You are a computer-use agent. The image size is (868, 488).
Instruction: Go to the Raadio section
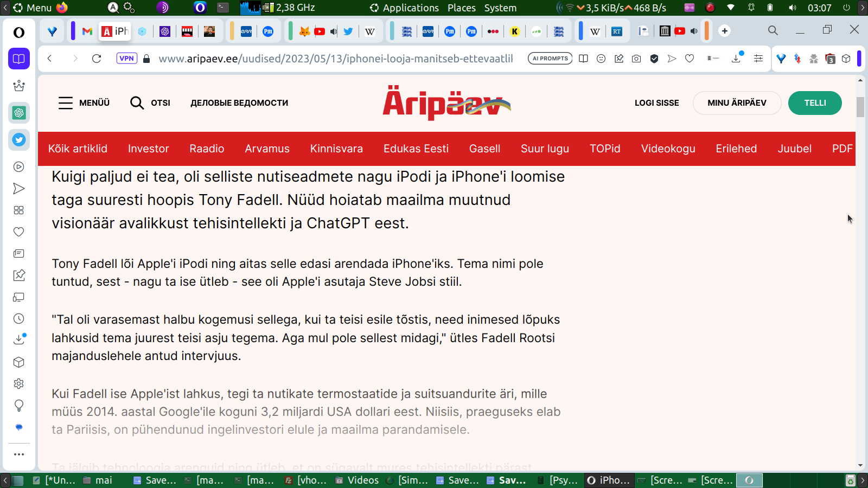207,149
